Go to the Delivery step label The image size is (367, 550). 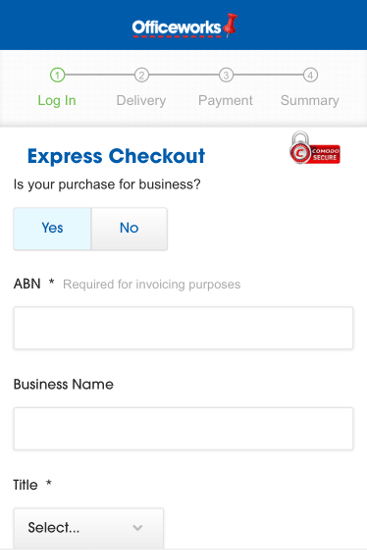(x=141, y=101)
